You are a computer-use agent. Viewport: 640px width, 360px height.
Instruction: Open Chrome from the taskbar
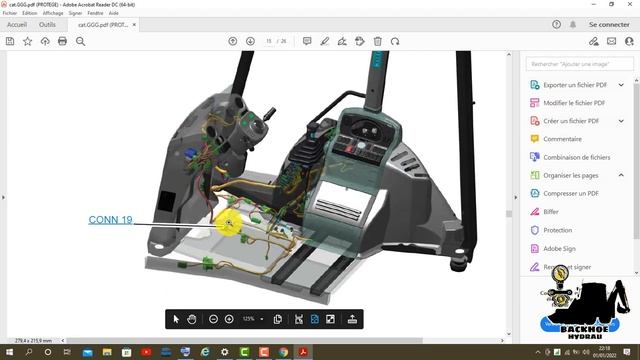click(x=284, y=352)
